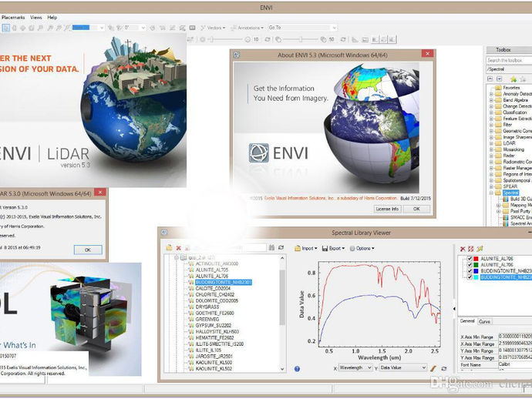Viewport: 532px width, 399px height.
Task: Select GYPSUM_SU2202 spectrum
Action: coord(213,325)
